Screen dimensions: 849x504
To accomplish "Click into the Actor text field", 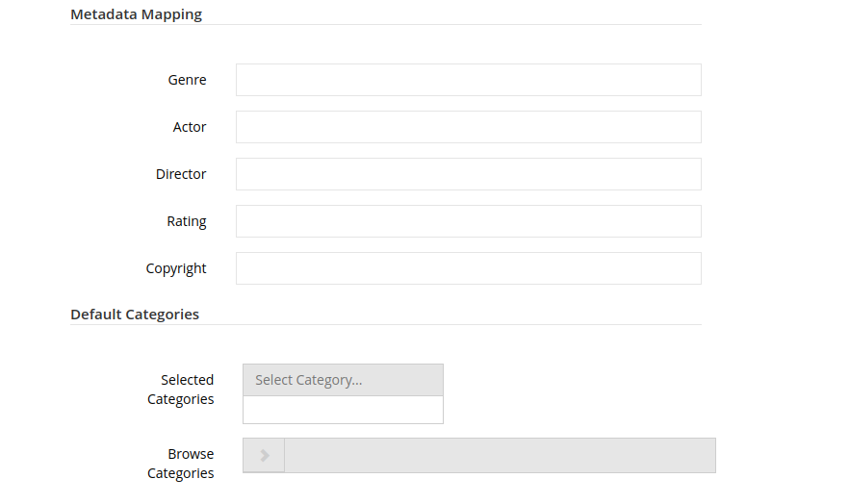I will coord(469,127).
